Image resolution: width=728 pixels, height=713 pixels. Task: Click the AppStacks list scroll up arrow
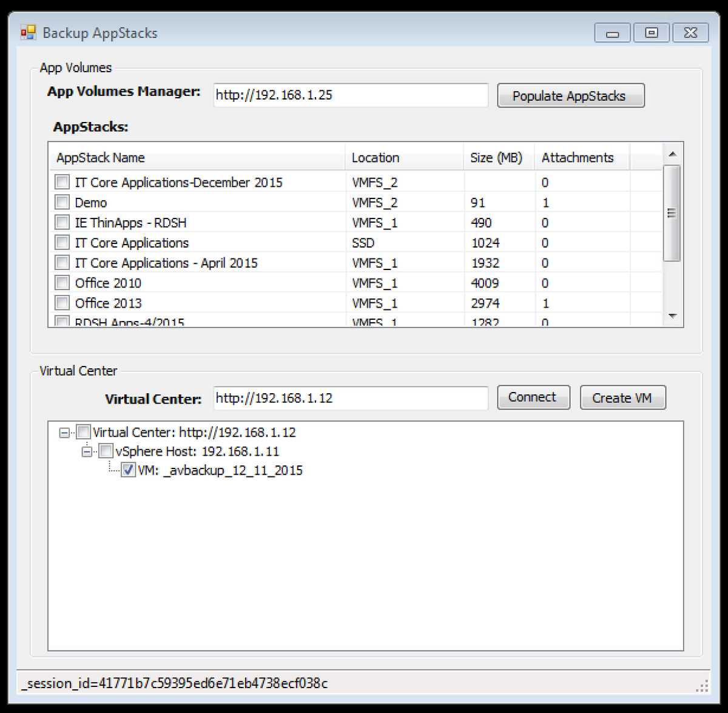point(672,154)
